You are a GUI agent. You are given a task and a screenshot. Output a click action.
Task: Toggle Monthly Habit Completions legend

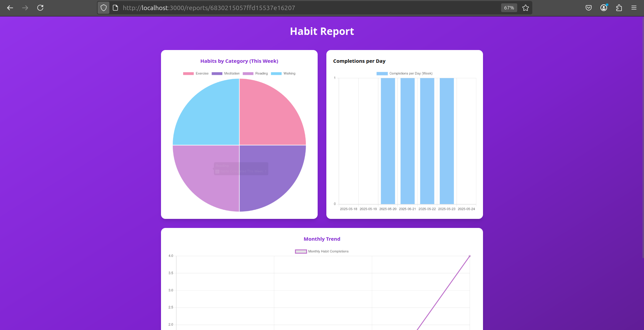[x=322, y=251]
